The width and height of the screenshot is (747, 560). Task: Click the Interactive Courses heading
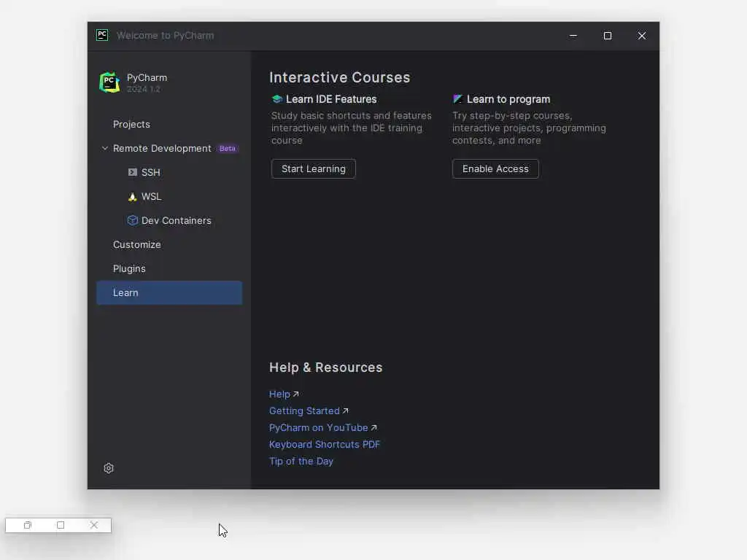tap(340, 77)
